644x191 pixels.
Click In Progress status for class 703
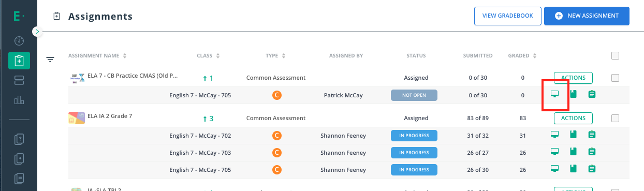pos(414,153)
